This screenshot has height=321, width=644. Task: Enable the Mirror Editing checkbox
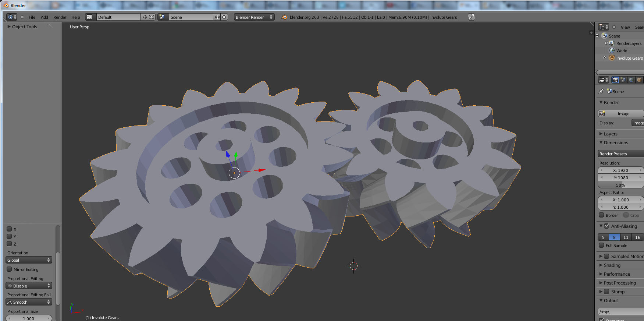pos(10,269)
